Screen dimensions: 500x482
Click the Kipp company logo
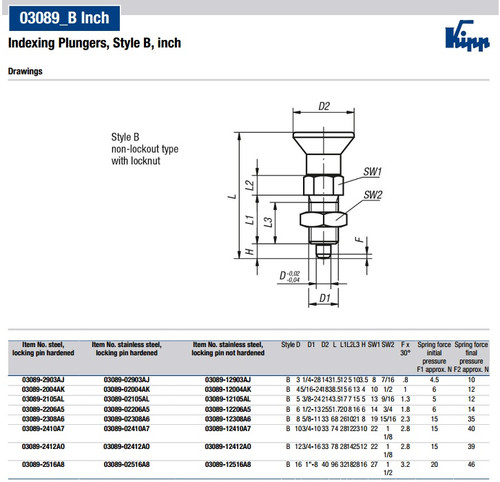pos(467,35)
